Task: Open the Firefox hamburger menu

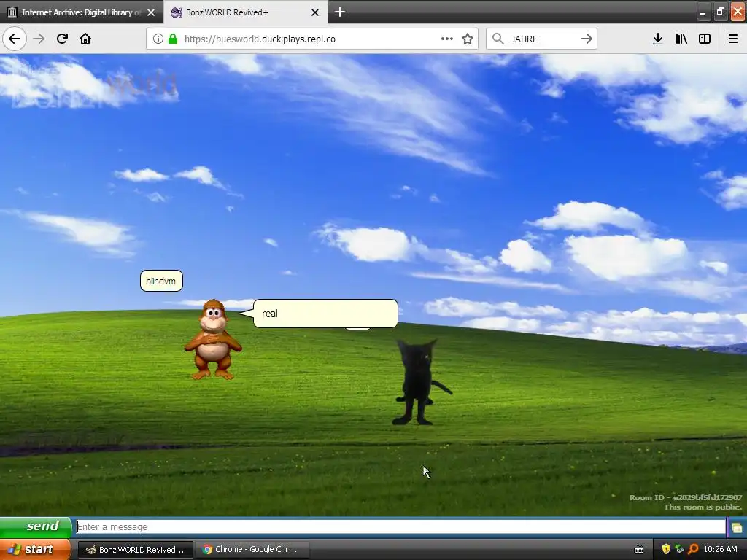Action: pos(732,39)
